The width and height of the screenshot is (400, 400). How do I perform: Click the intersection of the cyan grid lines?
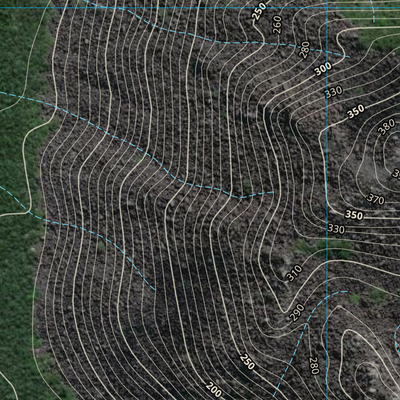[327, 7]
